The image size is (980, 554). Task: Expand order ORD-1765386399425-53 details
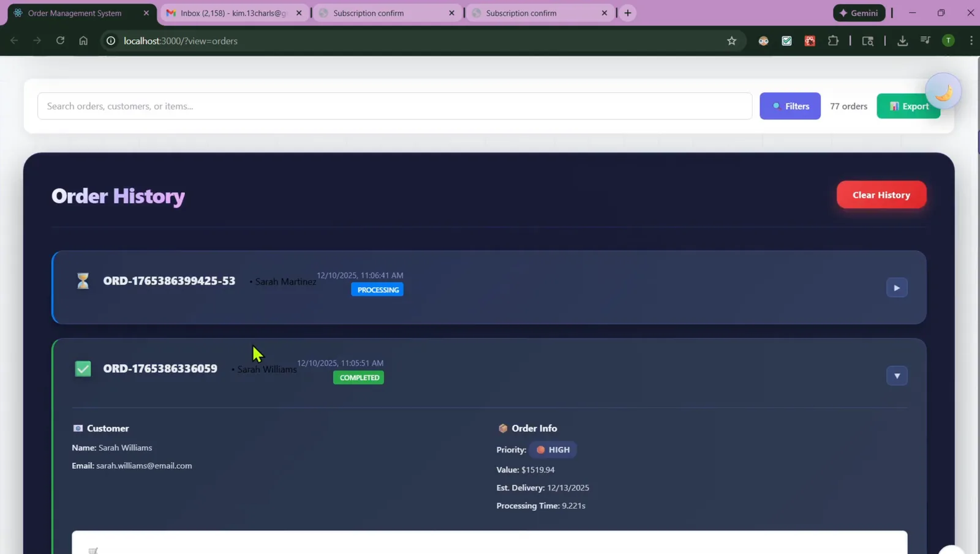click(897, 288)
